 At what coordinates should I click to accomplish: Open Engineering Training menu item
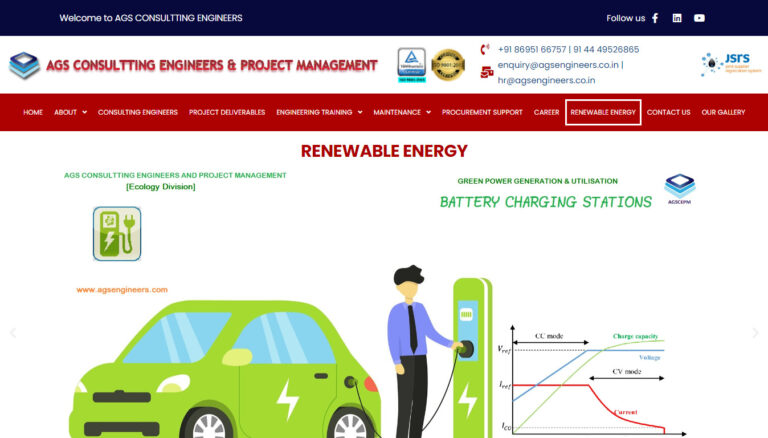(x=314, y=112)
